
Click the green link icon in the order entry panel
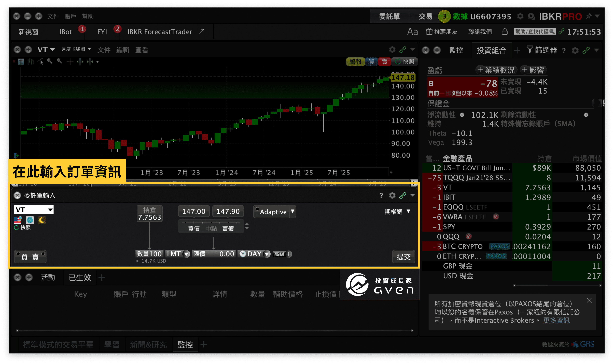pos(403,195)
